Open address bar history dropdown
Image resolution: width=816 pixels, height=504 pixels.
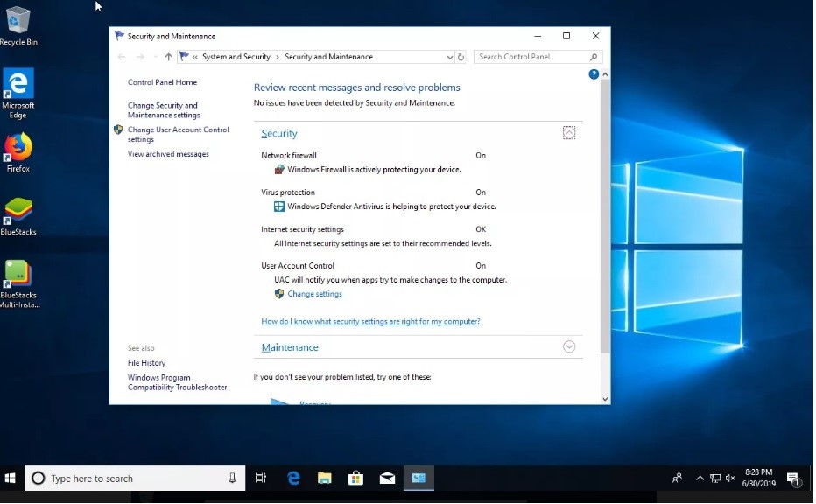(450, 57)
